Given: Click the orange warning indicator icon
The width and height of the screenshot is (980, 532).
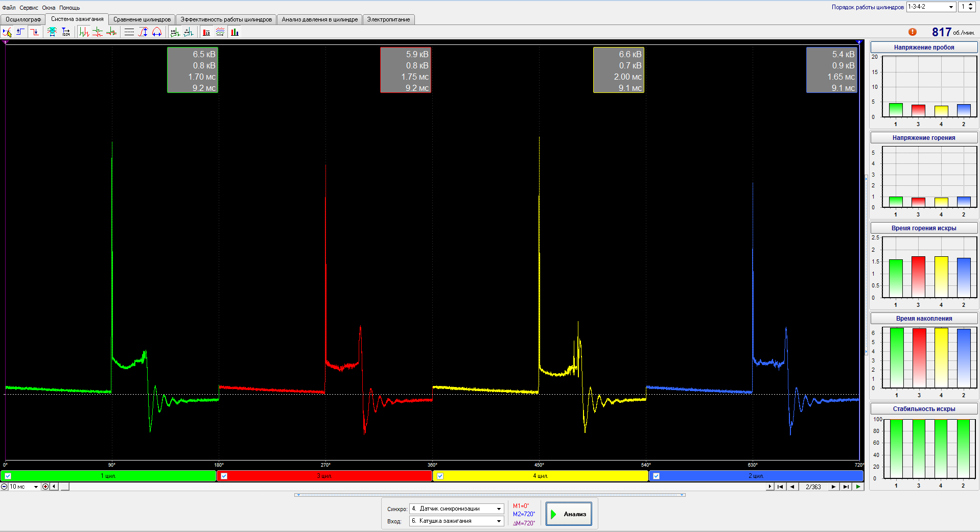Looking at the screenshot, I should [x=913, y=32].
